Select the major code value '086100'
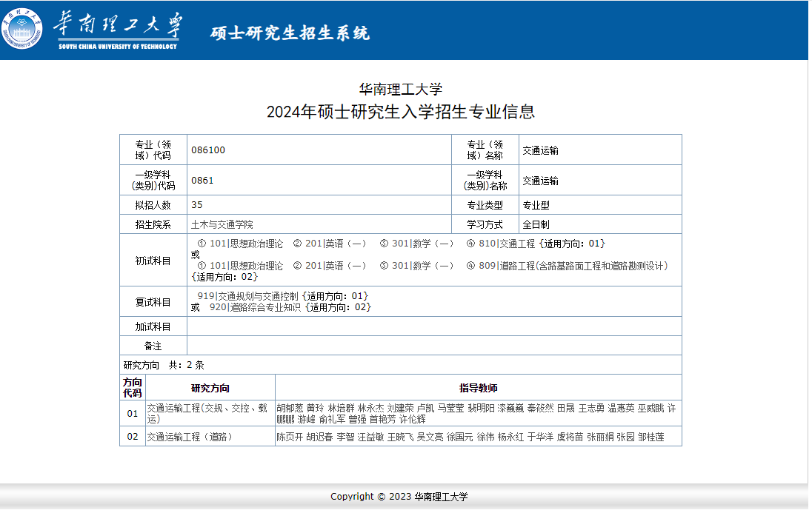Viewport: 812px width, 513px height. pos(208,150)
